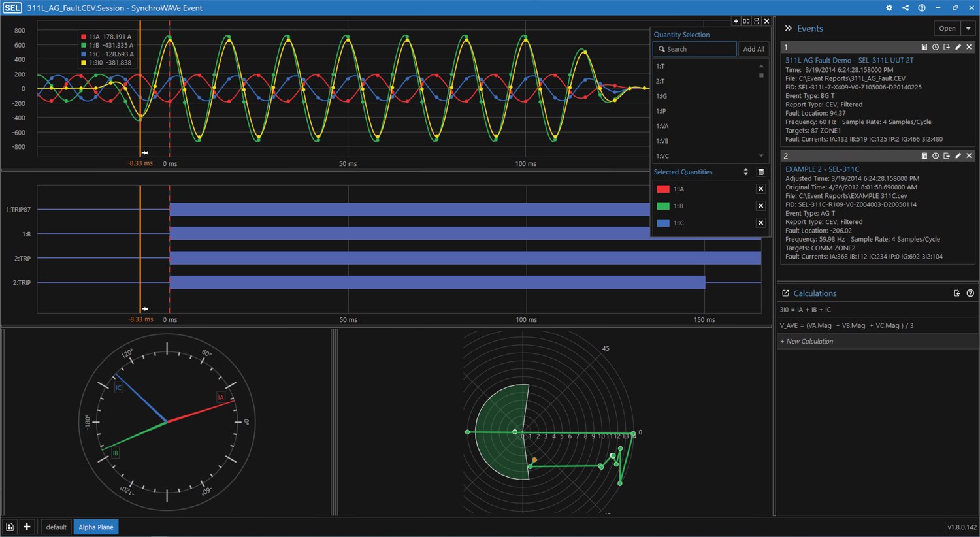Click New Calculation link

coord(809,341)
